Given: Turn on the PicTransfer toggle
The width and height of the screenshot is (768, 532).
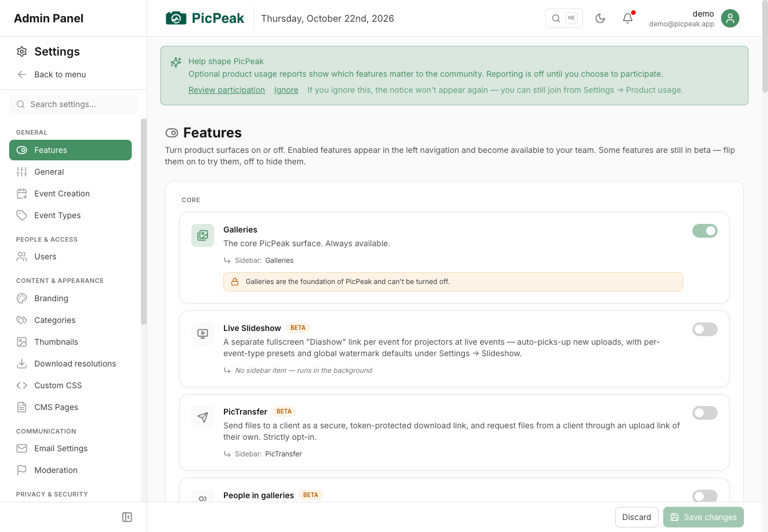Looking at the screenshot, I should coord(705,413).
